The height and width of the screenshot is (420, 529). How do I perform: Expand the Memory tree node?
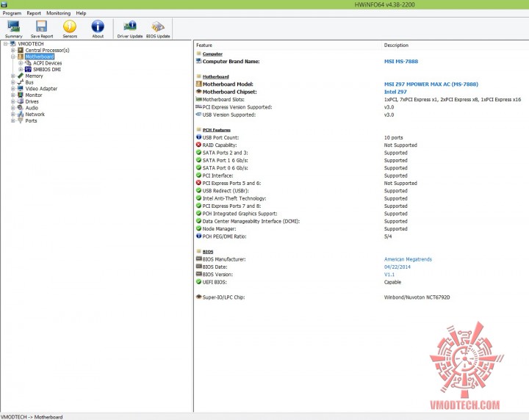pos(12,76)
